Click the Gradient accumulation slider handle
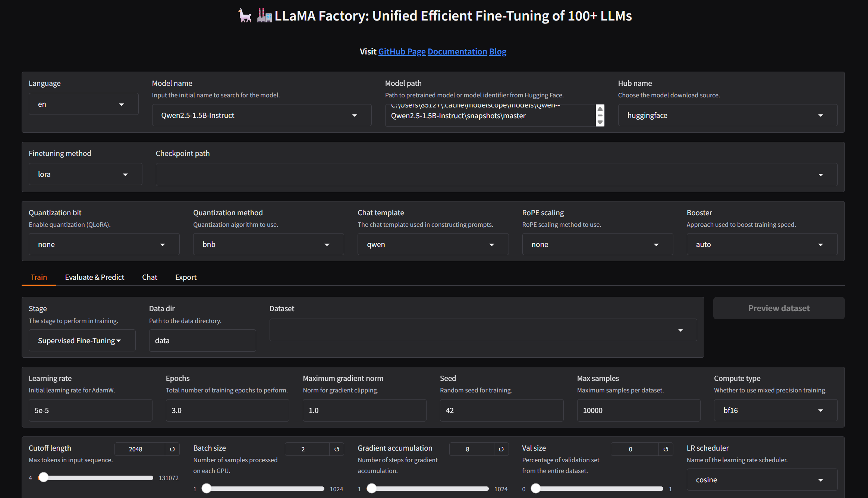Screen dimensions: 868x498 [x=371, y=489]
